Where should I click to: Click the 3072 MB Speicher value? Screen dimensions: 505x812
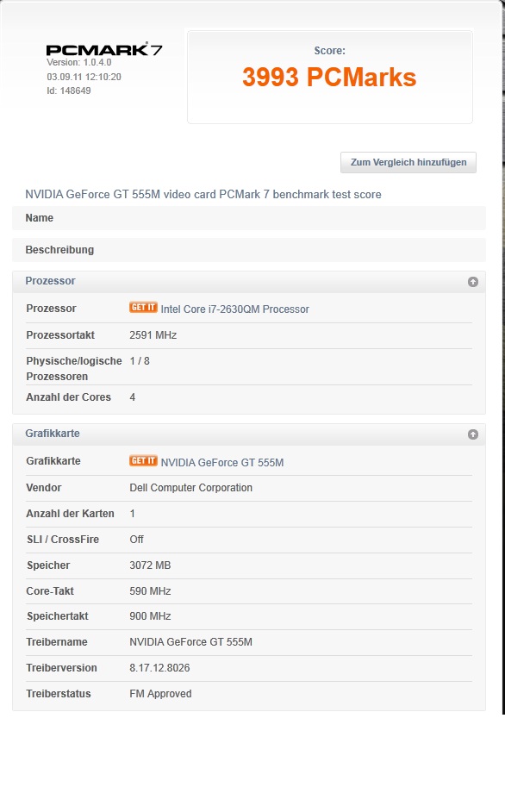pos(150,565)
